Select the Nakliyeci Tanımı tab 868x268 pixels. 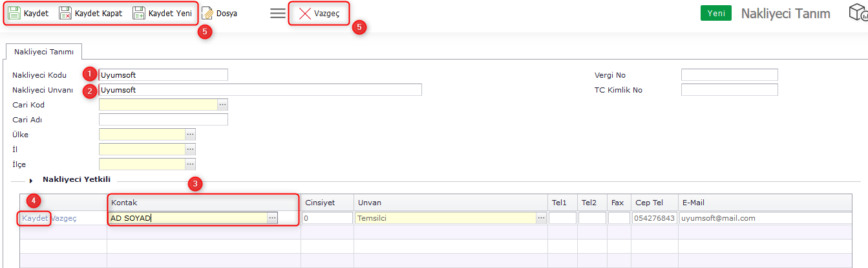(x=44, y=52)
